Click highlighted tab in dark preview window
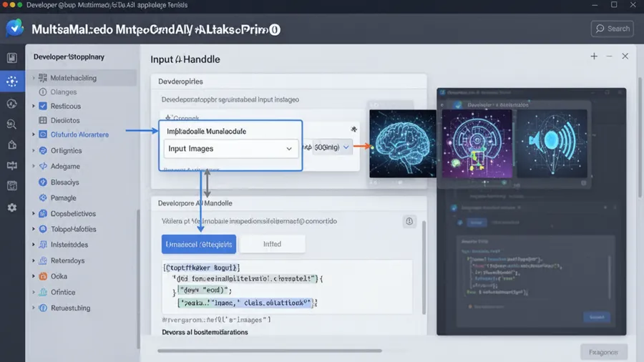The image size is (644, 362). click(x=477, y=222)
